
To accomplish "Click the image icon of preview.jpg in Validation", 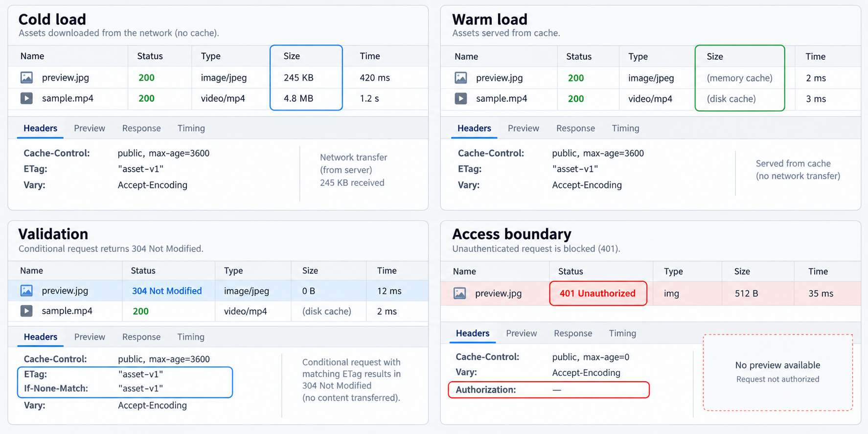I will tap(26, 291).
